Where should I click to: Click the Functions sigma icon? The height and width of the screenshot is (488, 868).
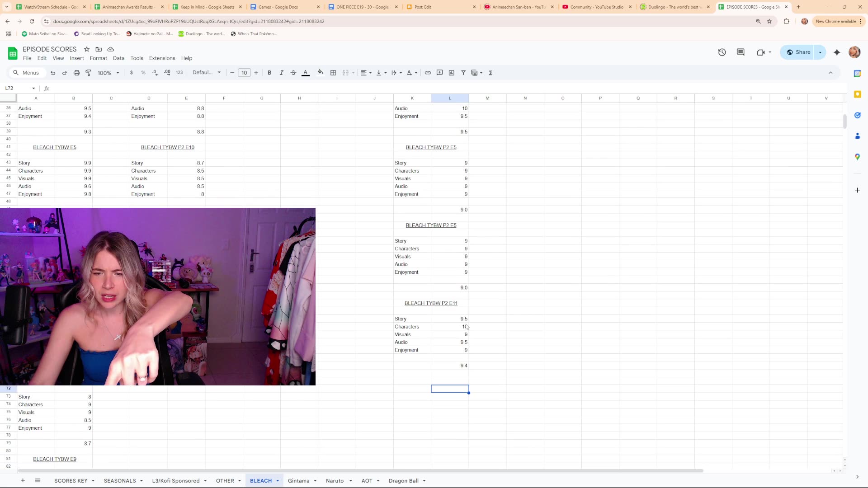coord(491,73)
